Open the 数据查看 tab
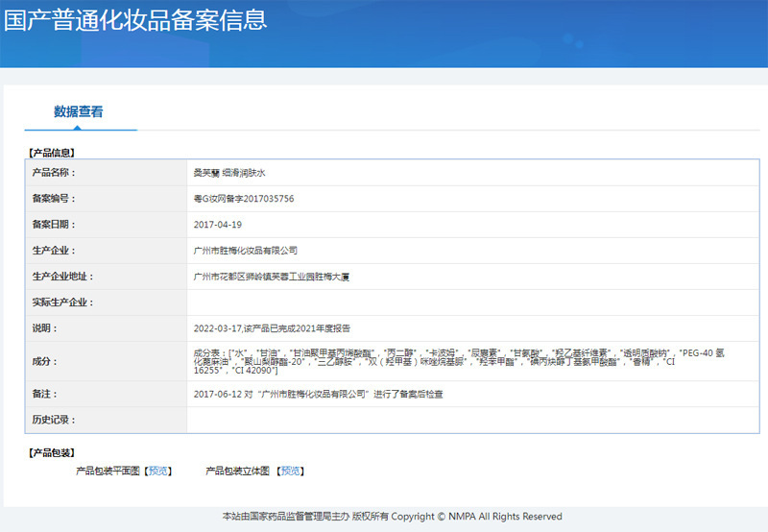This screenshot has width=768, height=532. coord(79,111)
